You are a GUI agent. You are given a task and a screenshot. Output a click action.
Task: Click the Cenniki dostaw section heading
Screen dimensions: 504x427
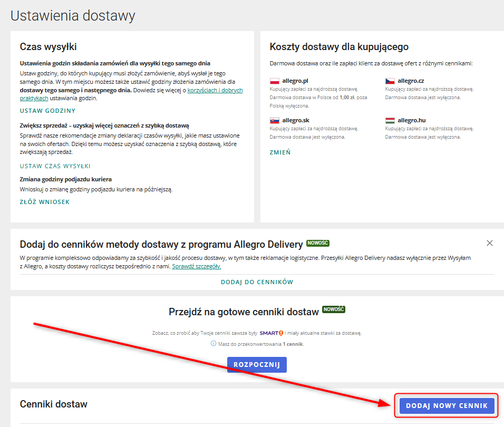[53, 404]
